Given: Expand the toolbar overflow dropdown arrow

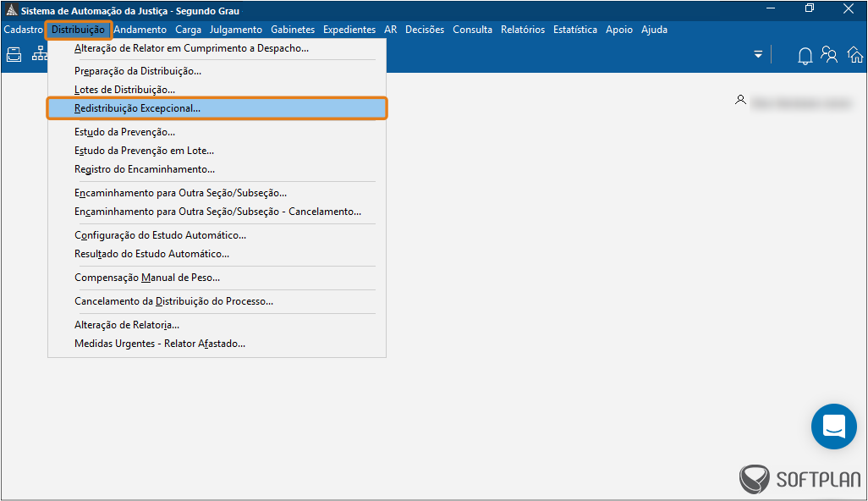Looking at the screenshot, I should pyautogui.click(x=758, y=54).
